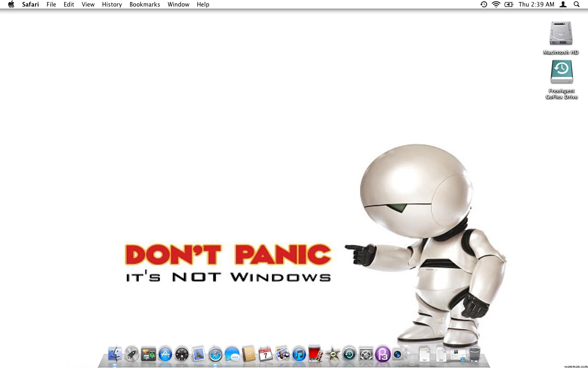Open System Preferences gear icon

click(x=366, y=354)
